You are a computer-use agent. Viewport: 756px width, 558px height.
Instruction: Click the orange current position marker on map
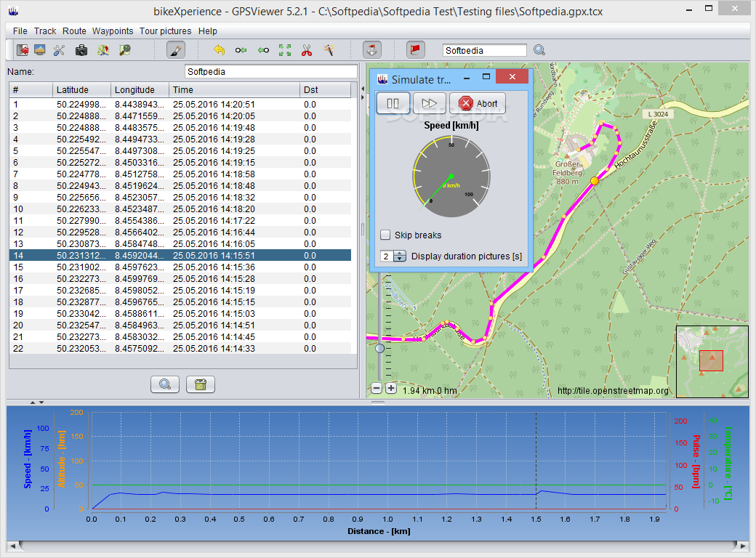point(595,181)
